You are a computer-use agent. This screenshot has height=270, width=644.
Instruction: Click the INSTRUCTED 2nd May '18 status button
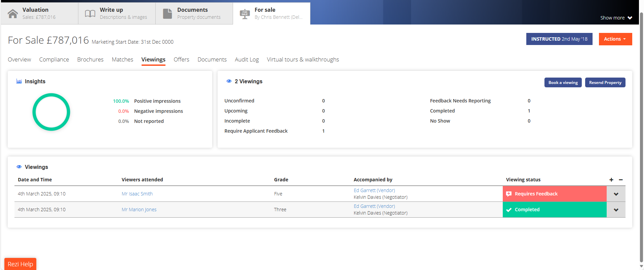point(559,39)
